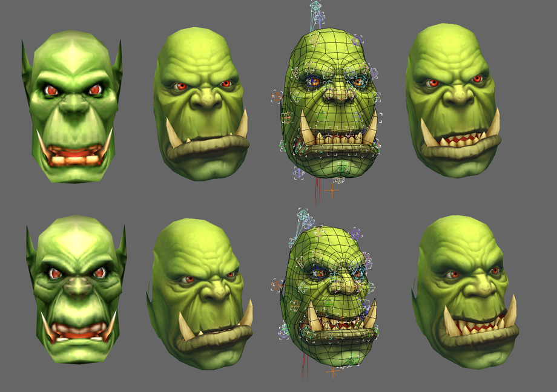557x392 pixels.
Task: Pick orange cross locator beneath lower wireframe head
Action: click(x=333, y=372)
